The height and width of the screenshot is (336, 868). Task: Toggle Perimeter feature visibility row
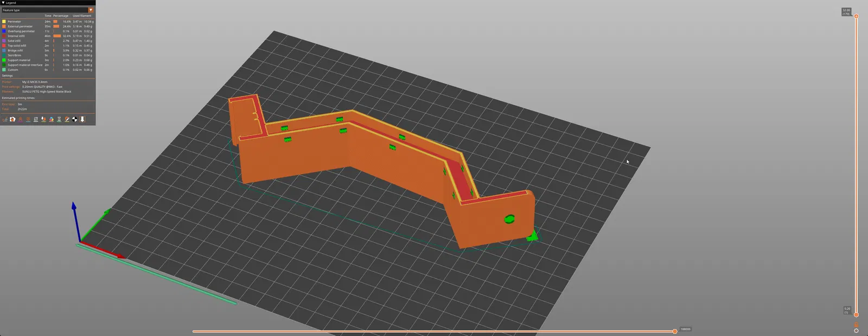click(x=48, y=22)
